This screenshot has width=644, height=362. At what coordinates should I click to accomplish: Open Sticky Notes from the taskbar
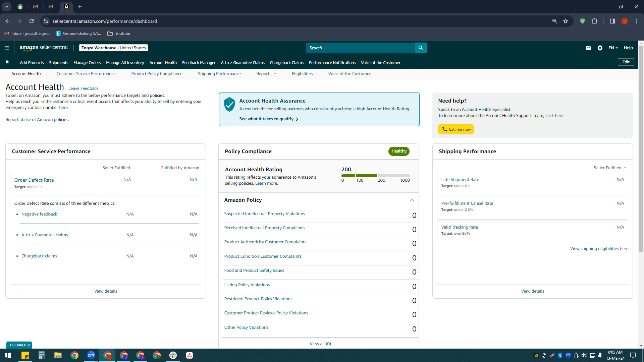pyautogui.click(x=25, y=355)
